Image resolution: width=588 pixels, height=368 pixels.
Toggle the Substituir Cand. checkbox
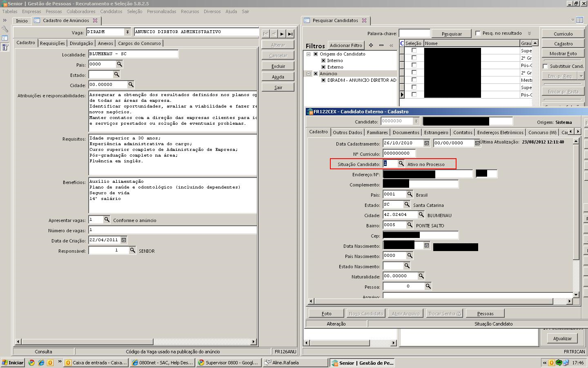point(545,66)
